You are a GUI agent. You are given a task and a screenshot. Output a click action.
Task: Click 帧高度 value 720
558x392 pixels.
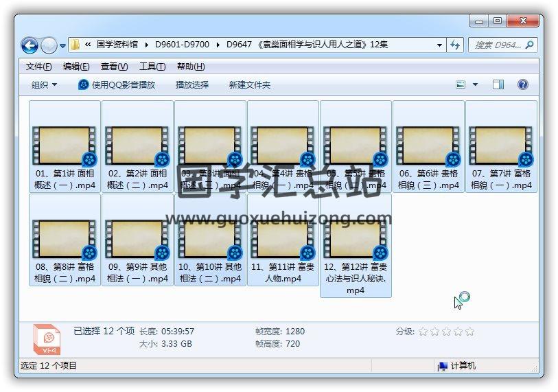(292, 344)
